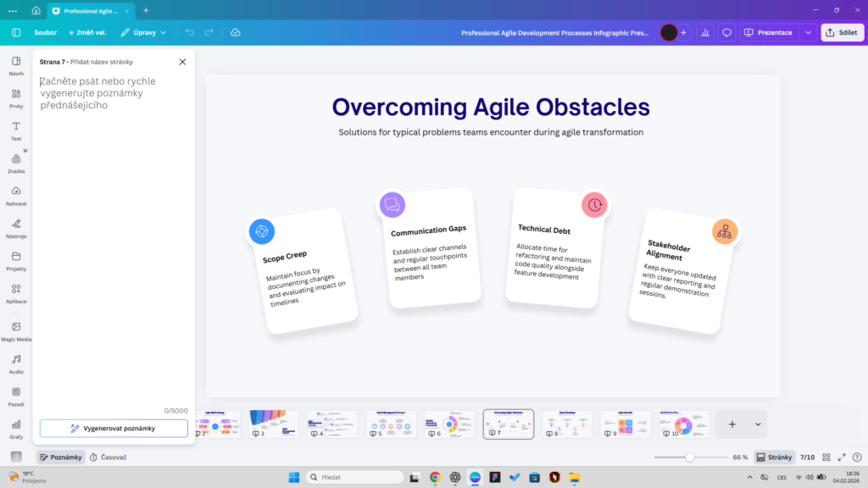Expand the chevron beside add page button
868x488 pixels.
click(x=758, y=424)
